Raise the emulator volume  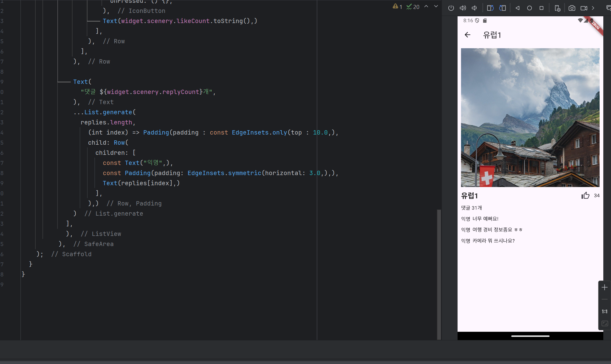click(x=462, y=8)
